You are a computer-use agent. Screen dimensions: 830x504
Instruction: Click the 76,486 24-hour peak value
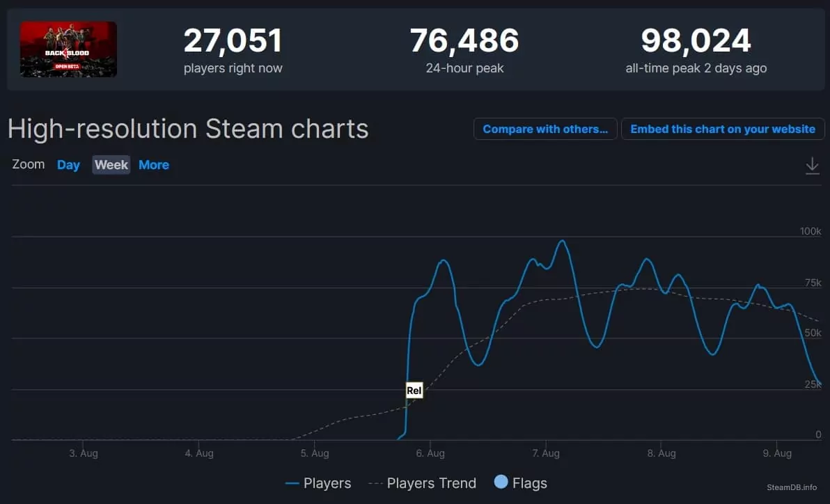point(464,40)
